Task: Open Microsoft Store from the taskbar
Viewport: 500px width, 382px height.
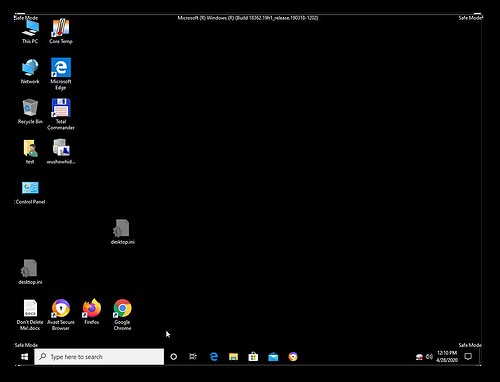Action: 253,357
